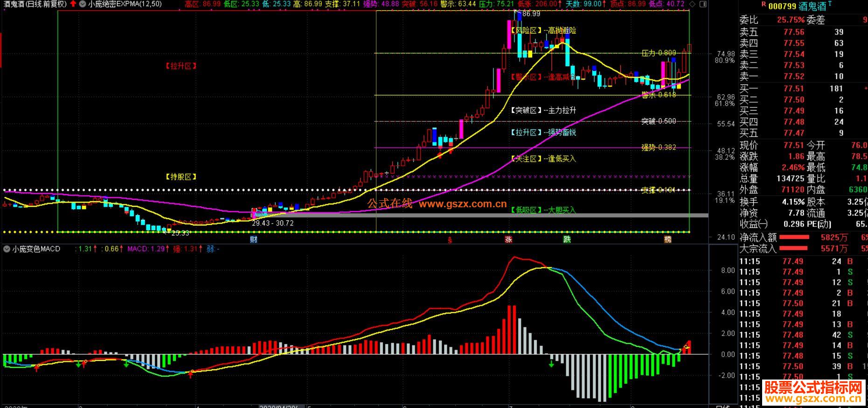Click the 【拉升区】--强势蓄锐 zone label

click(543, 133)
